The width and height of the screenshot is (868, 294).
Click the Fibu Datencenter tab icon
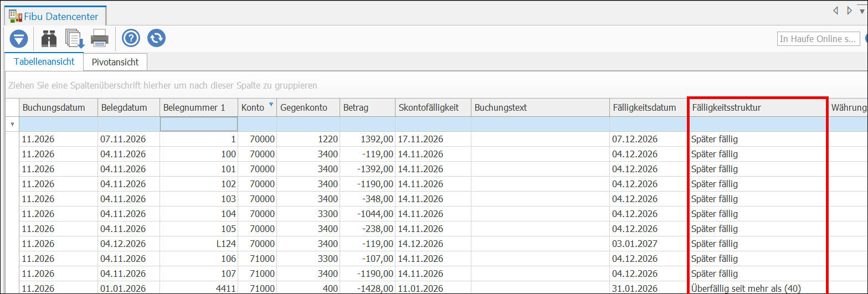pyautogui.click(x=16, y=16)
